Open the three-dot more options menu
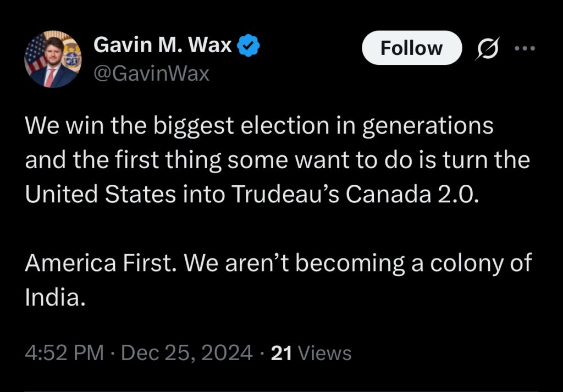This screenshot has width=563, height=392. coord(524,48)
